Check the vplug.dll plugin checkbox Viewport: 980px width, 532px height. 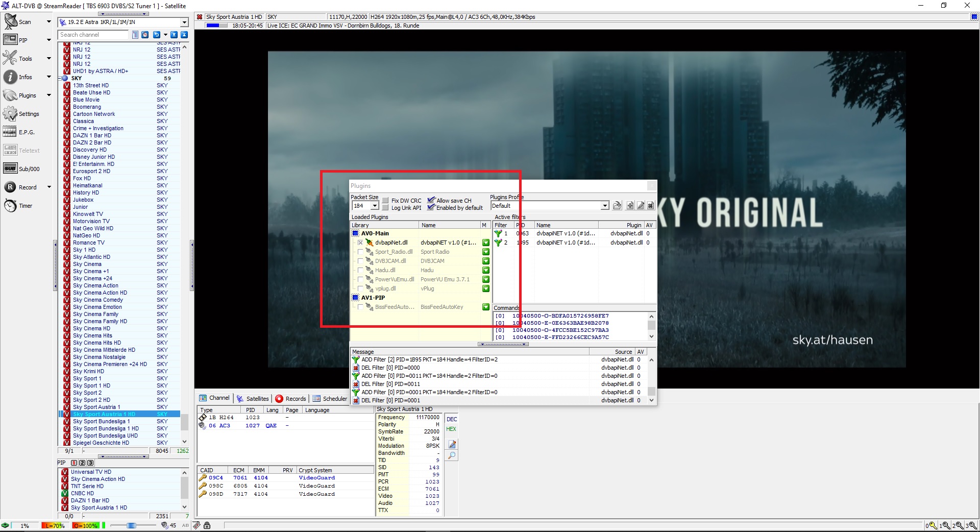[360, 288]
